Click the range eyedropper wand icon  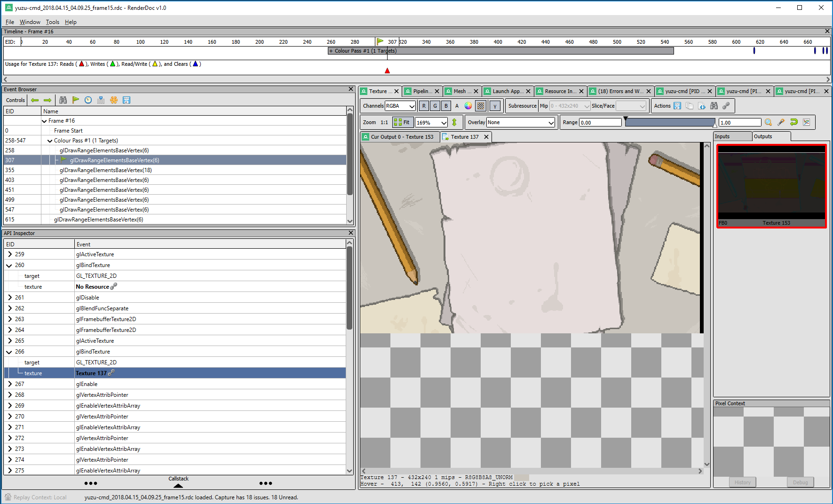pos(781,122)
